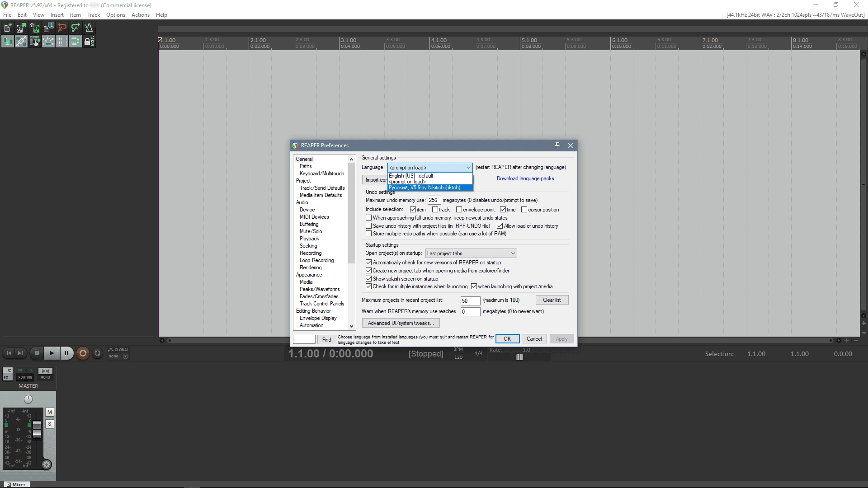This screenshot has height=488, width=868.
Task: Toggle master MONO button
Action: 45,374
